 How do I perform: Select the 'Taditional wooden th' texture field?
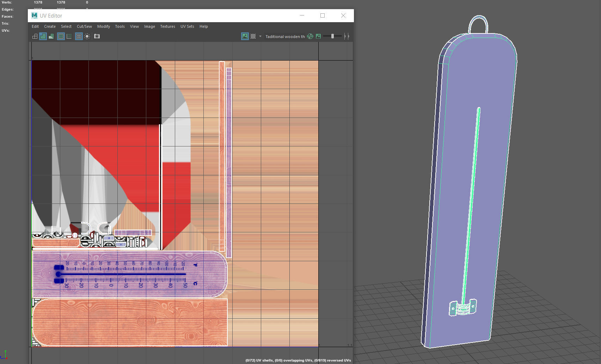[x=285, y=37]
